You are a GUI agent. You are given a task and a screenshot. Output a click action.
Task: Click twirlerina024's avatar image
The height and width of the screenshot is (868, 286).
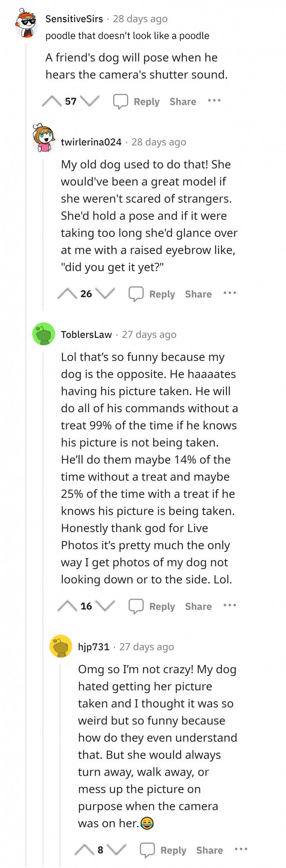point(44,139)
